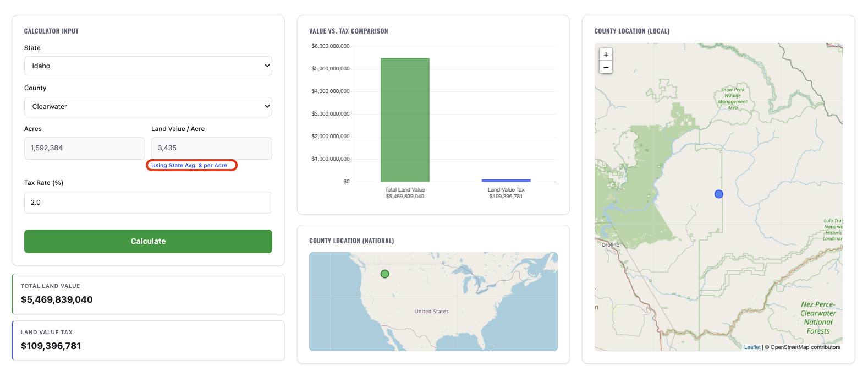868x376 pixels.
Task: Click the blue marker on local map
Action: [x=718, y=194]
